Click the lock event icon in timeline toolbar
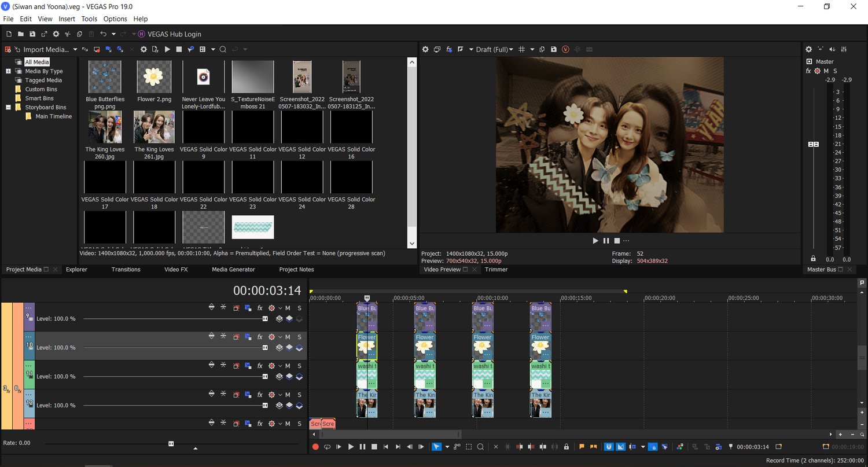The image size is (868, 467). point(566,447)
